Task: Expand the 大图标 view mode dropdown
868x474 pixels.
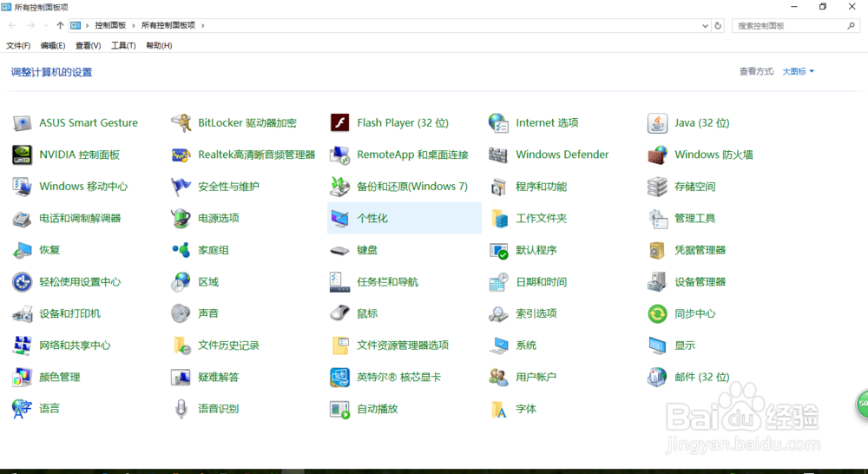Action: pyautogui.click(x=798, y=71)
